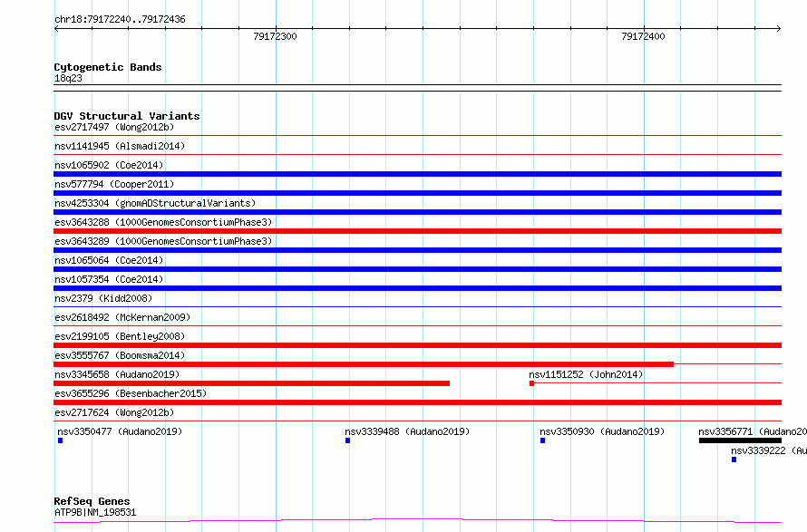Open gene ATP9B|NM_198531 label
The width and height of the screenshot is (807, 532).
[95, 512]
